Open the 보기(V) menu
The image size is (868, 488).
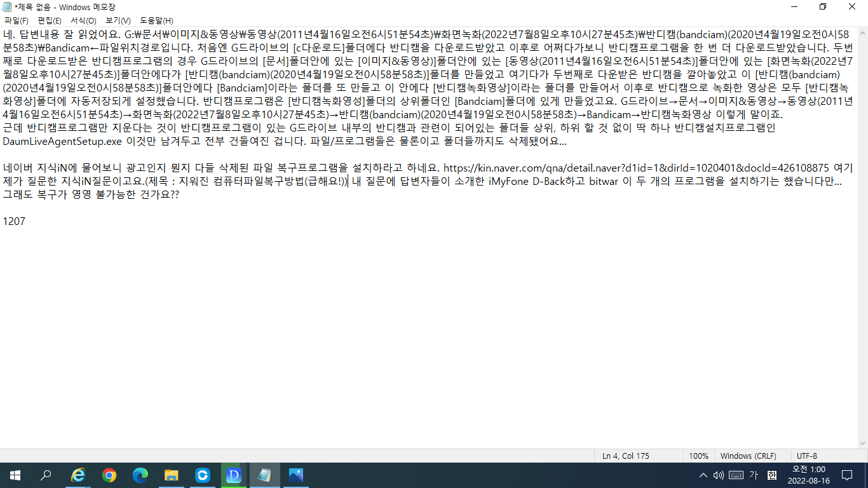pyautogui.click(x=118, y=21)
